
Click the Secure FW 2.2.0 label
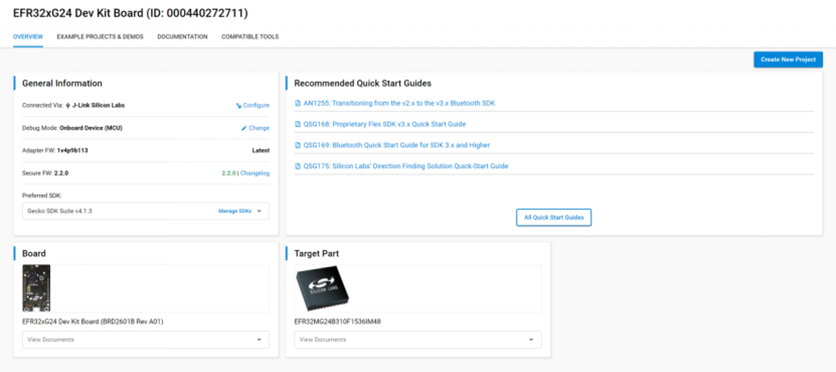(x=45, y=173)
